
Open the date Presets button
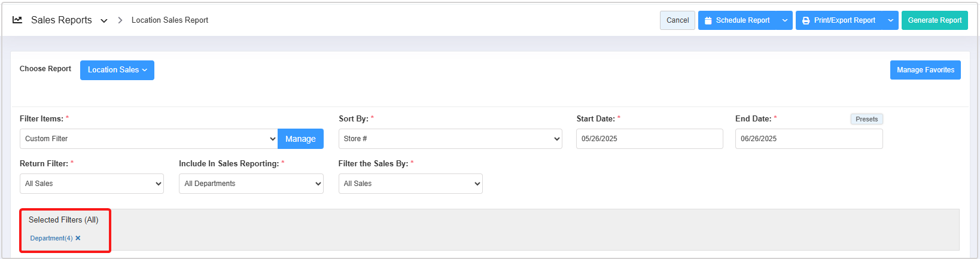[866, 119]
